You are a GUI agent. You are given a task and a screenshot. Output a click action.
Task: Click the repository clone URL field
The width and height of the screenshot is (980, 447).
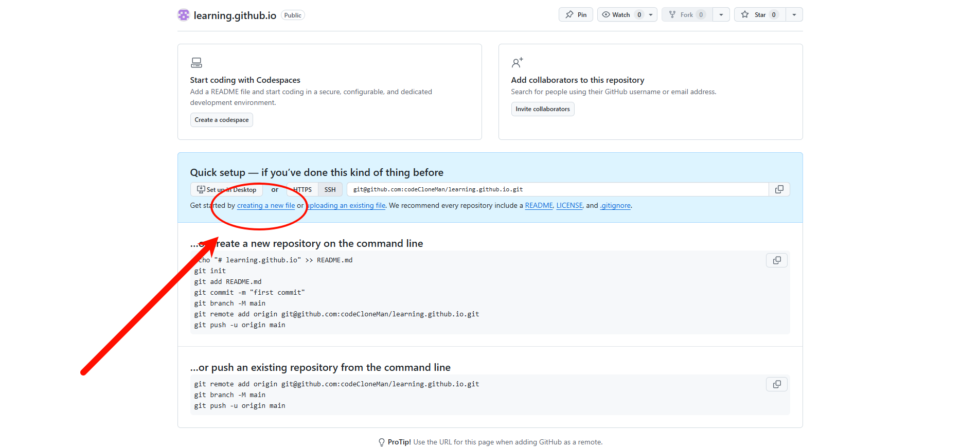click(558, 189)
